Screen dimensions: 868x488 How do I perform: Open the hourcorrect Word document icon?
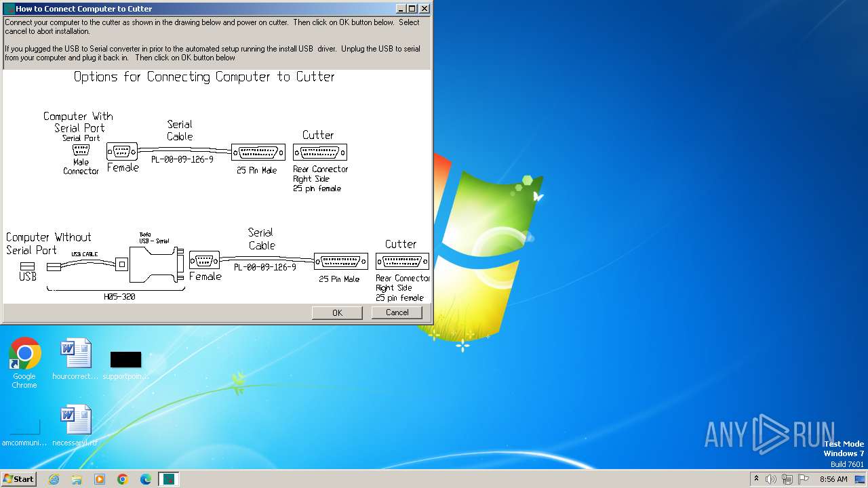coord(75,360)
